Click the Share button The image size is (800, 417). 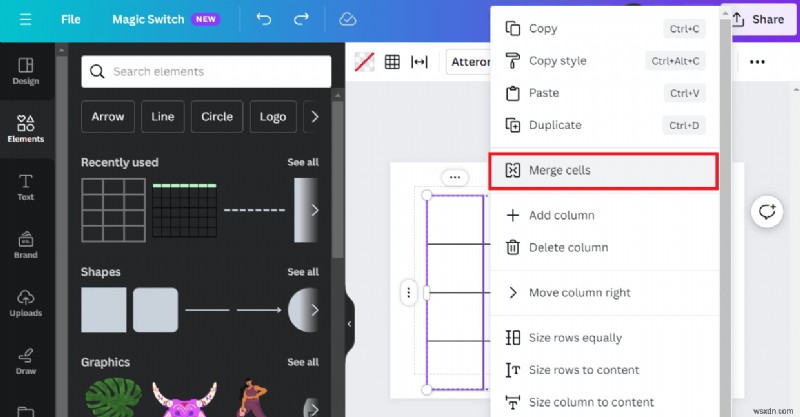[758, 19]
